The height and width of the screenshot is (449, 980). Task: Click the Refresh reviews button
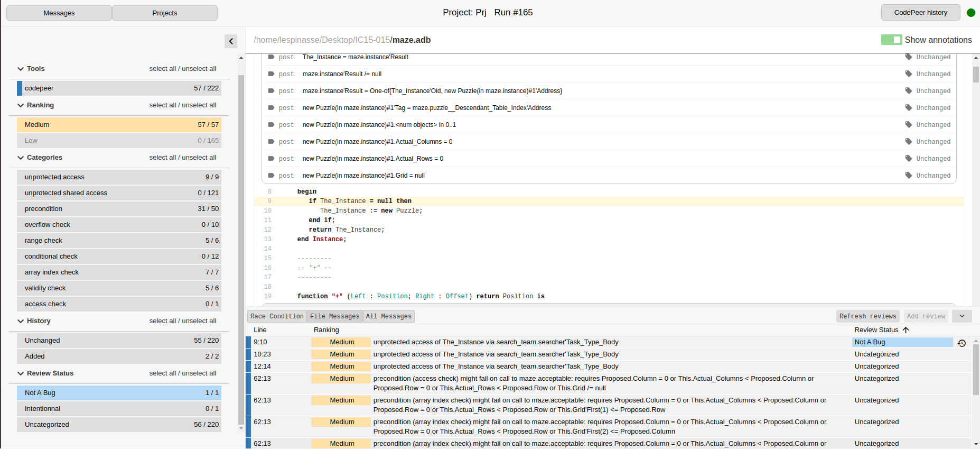coord(867,316)
